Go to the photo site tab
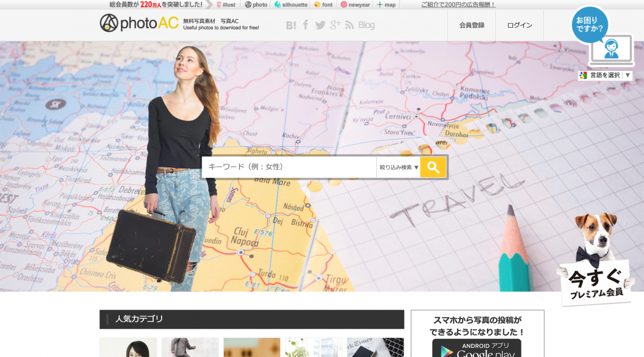This screenshot has width=644, height=357. click(x=256, y=5)
